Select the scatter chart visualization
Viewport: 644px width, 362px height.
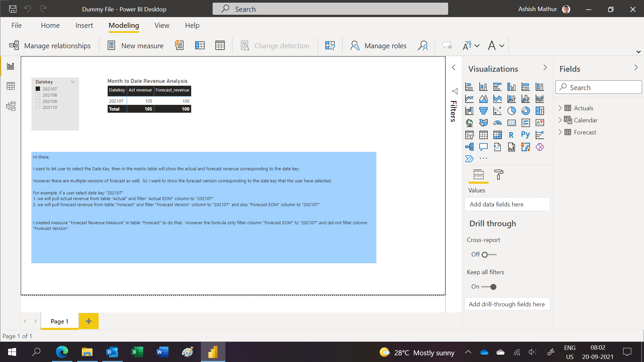497,111
